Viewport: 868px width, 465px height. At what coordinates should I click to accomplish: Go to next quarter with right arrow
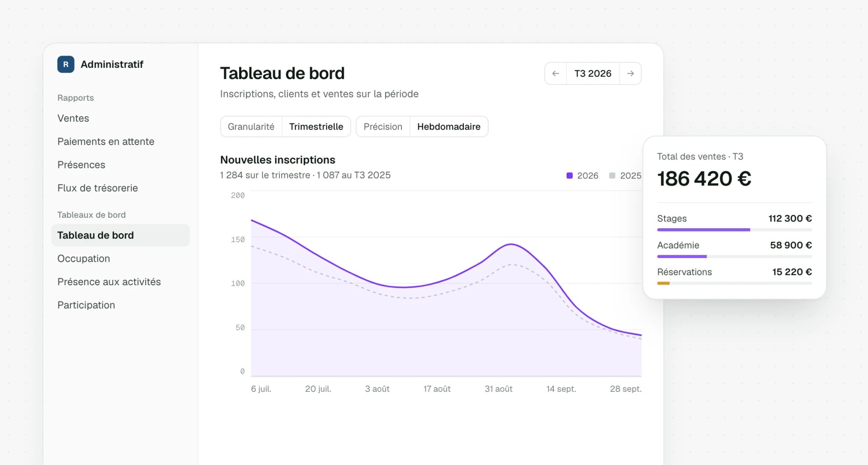pos(630,73)
